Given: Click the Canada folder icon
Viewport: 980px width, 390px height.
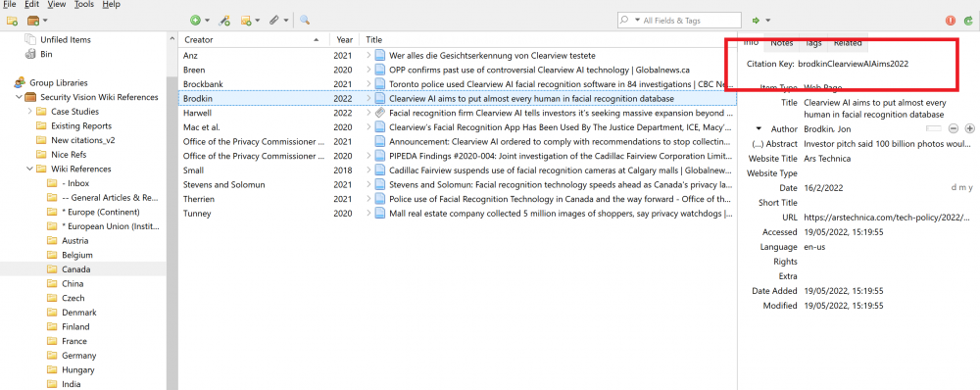Looking at the screenshot, I should click(x=52, y=269).
